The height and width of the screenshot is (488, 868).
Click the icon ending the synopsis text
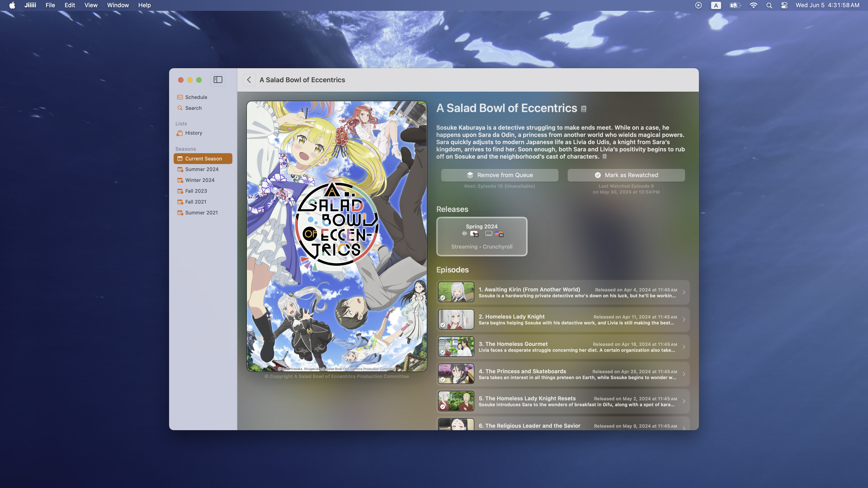pyautogui.click(x=604, y=157)
